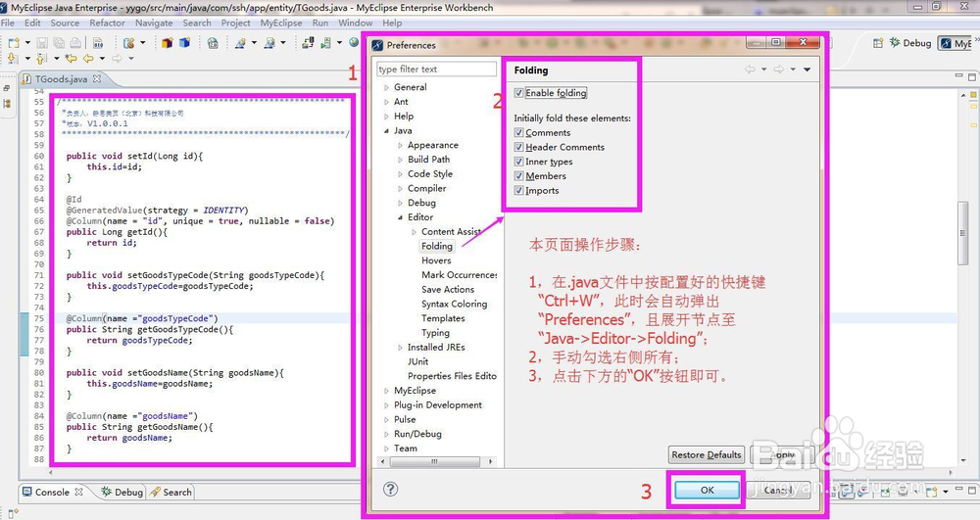Expand the MyEclipse preferences node

pyautogui.click(x=386, y=391)
